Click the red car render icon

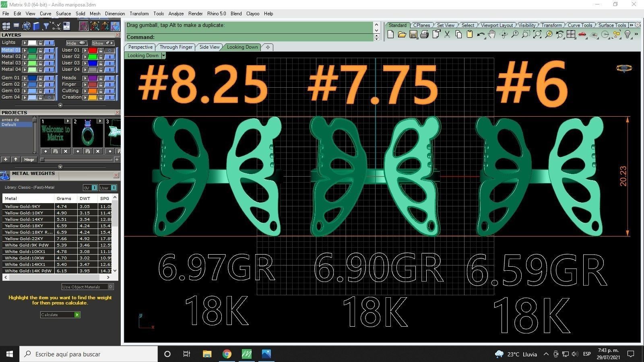click(582, 35)
